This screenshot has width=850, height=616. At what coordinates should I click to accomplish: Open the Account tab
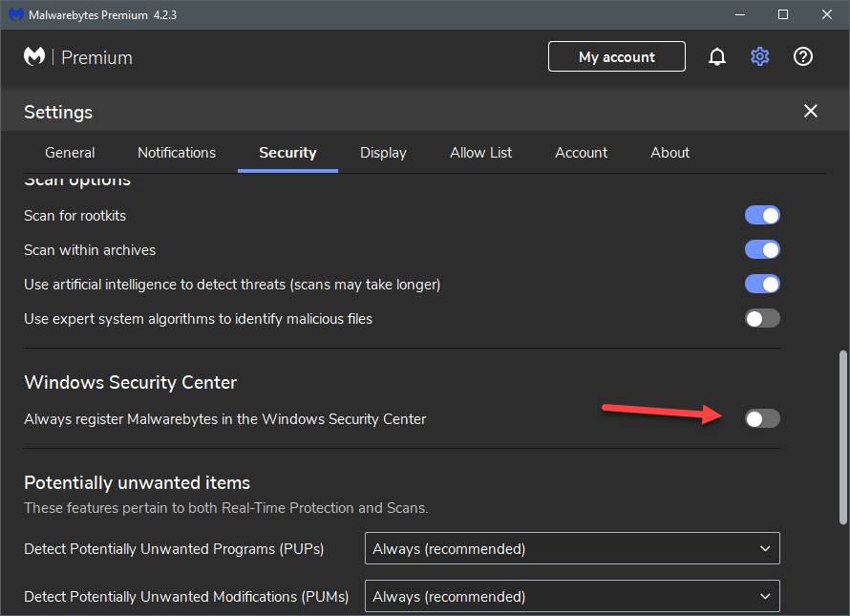point(581,153)
